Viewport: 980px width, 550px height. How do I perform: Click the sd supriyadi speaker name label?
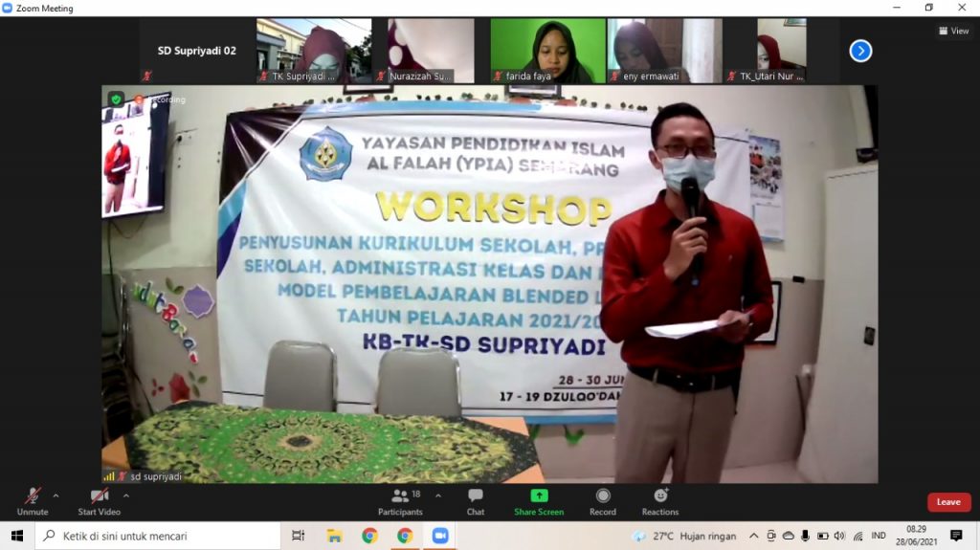tap(156, 476)
